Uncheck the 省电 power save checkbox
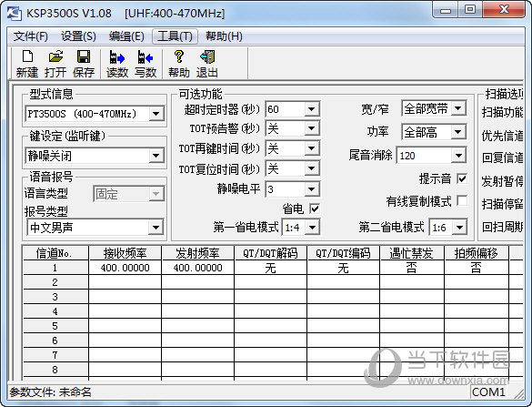The image size is (532, 407). click(315, 209)
